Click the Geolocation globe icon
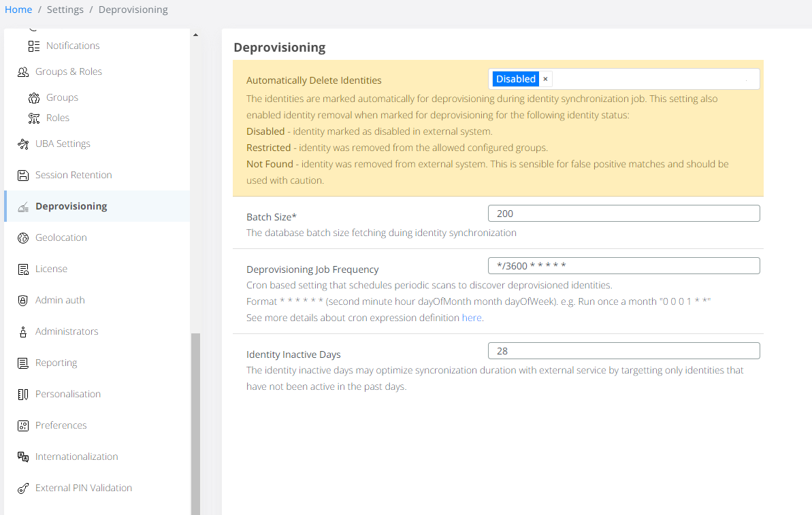The image size is (812, 515). (23, 237)
